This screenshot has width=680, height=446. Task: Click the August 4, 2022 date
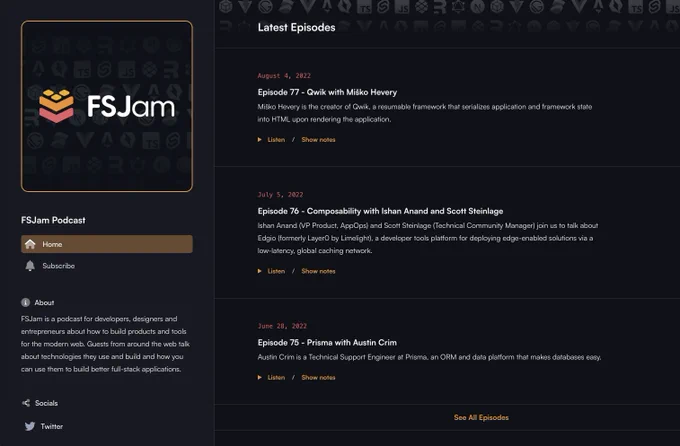coord(284,75)
